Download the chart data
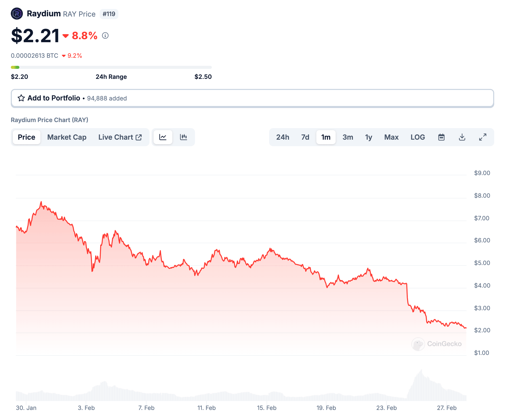The image size is (505, 420). click(x=462, y=137)
